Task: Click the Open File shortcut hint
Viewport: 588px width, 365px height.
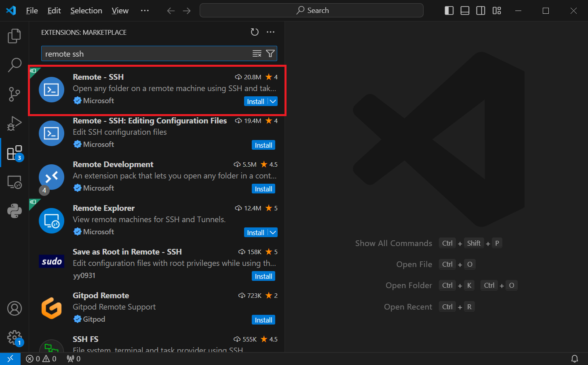Action: click(414, 264)
